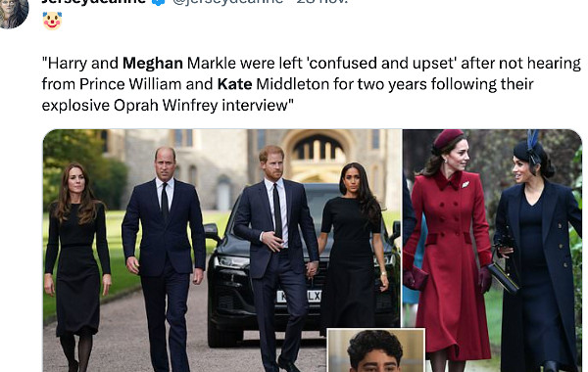Click the bold word 'Kate'

click(234, 84)
